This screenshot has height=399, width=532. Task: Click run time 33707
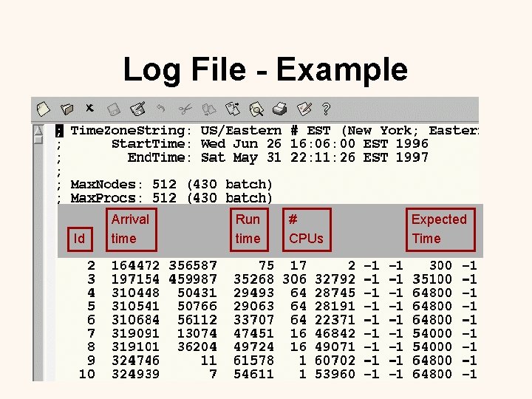(x=253, y=320)
